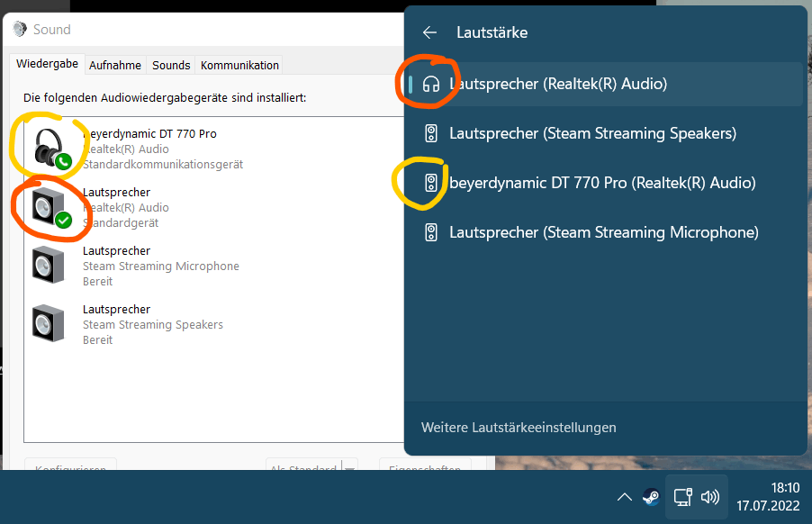Select output Lautsprecher (Steam Streaming Speakers)
This screenshot has height=524, width=812.
(604, 133)
